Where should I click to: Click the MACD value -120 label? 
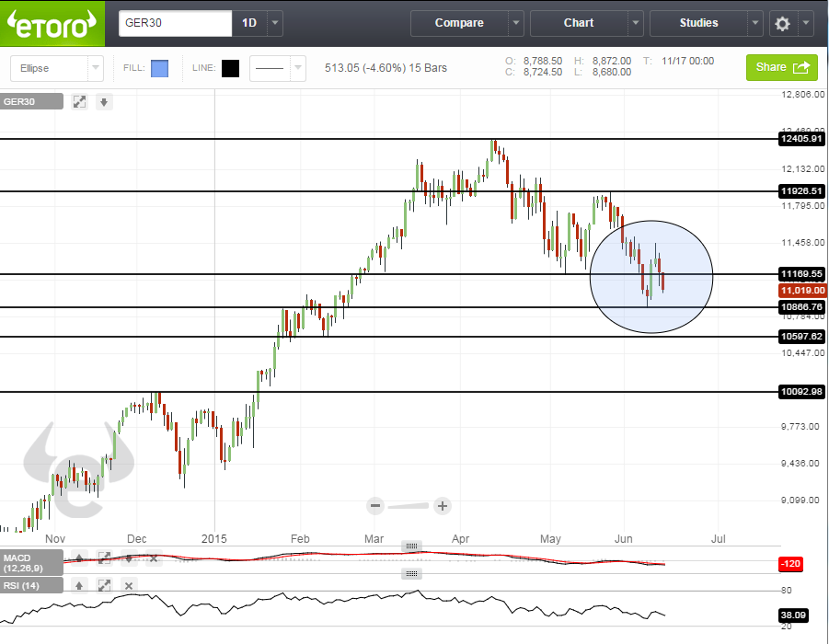tap(791, 564)
